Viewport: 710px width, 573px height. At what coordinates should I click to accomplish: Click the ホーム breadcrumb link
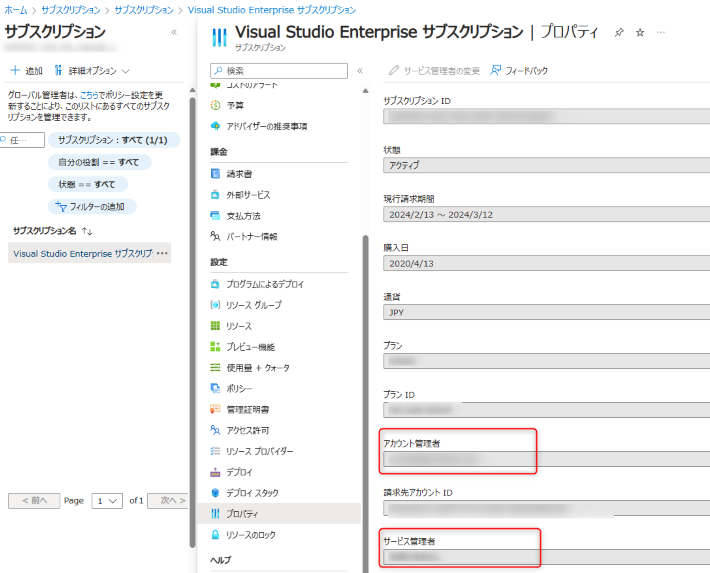tap(15, 9)
